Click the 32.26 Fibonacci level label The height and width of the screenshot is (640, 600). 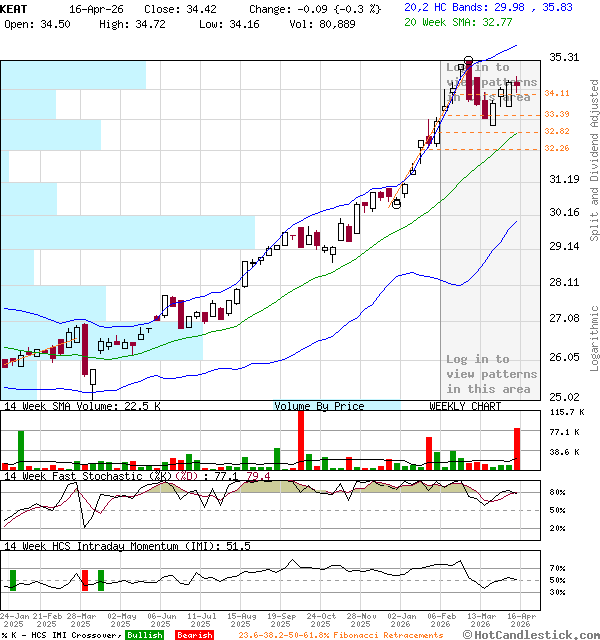557,149
